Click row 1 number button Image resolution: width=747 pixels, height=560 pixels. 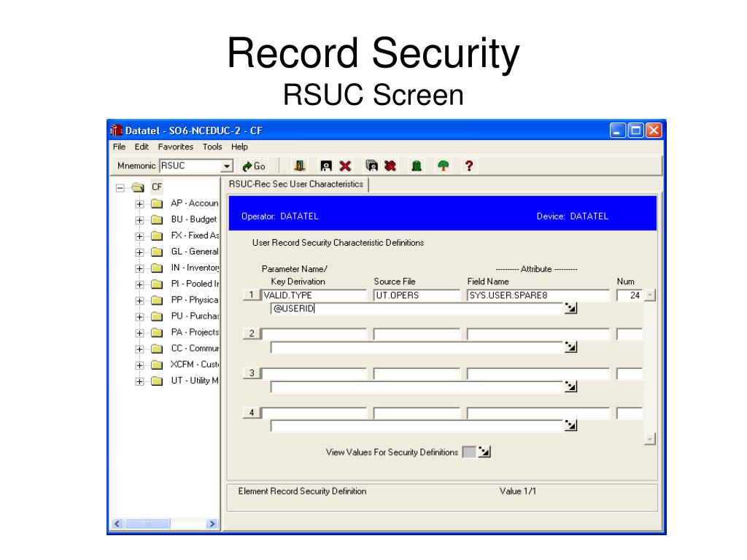click(252, 295)
